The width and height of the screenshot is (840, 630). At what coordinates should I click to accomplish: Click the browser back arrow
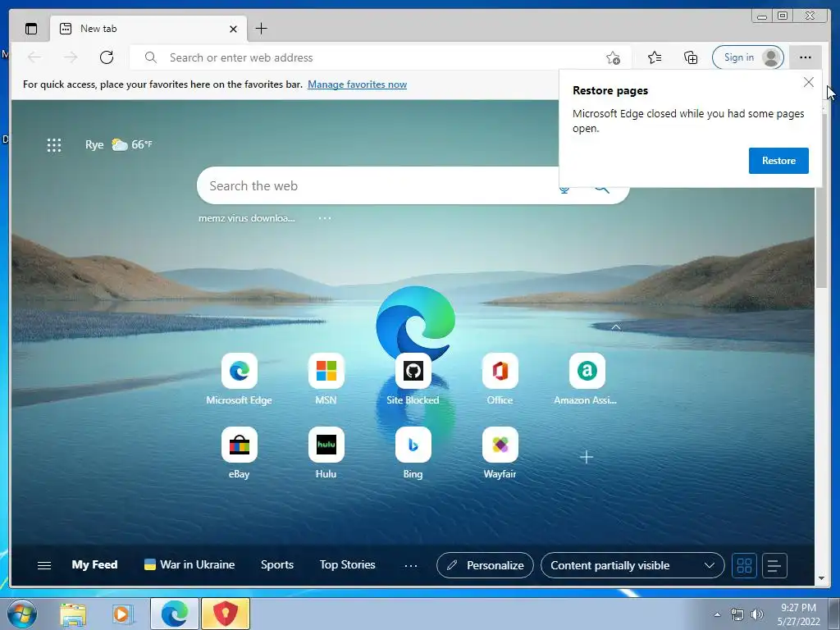(34, 57)
